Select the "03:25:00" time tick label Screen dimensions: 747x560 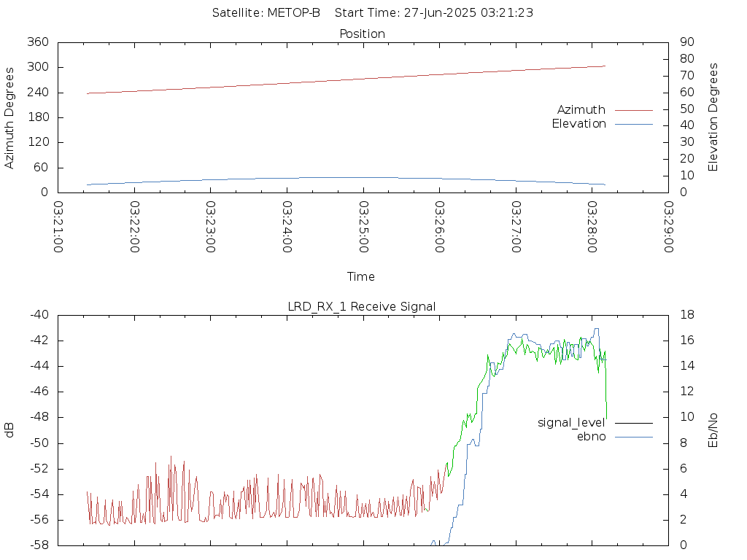(x=363, y=227)
